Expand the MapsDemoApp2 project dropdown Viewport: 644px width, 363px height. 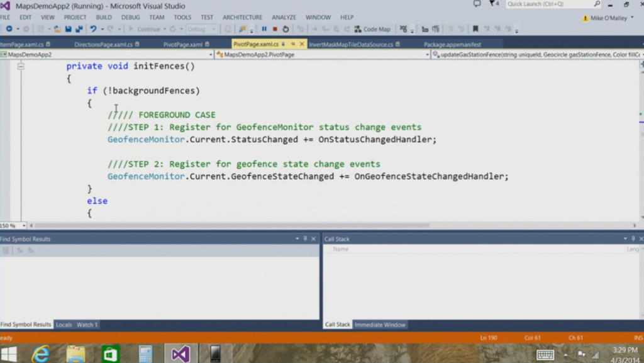[211, 55]
